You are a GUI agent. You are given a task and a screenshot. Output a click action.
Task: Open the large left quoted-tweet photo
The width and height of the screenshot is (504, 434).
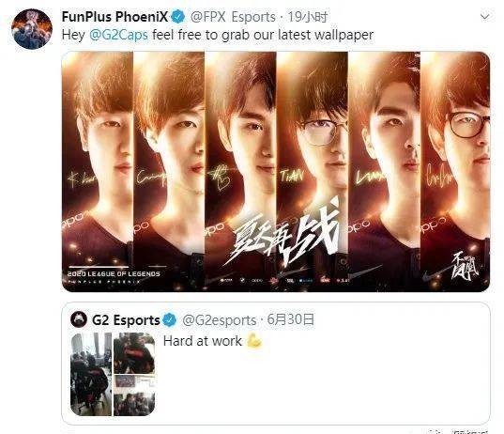[x=91, y=374]
